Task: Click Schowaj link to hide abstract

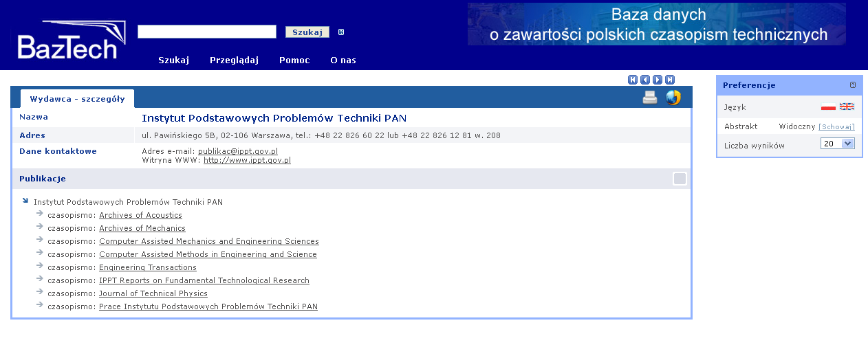Action: click(836, 127)
